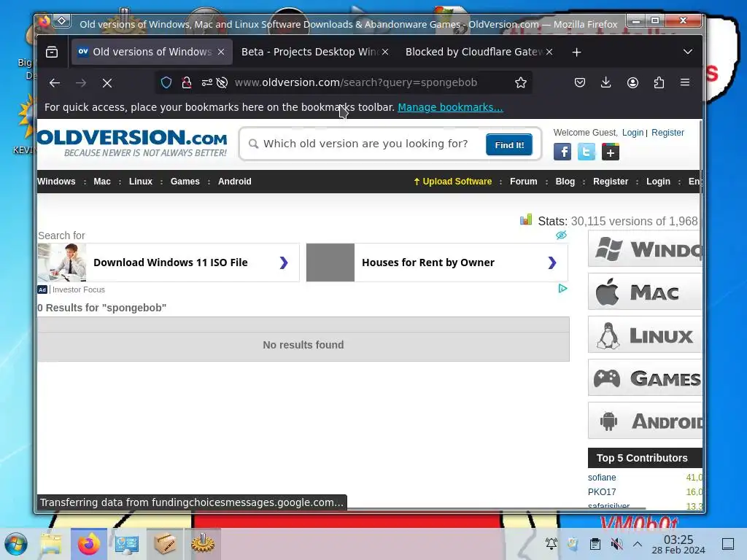Open the notifications bell tray icon
Screen dimensions: 747x560
click(x=551, y=544)
